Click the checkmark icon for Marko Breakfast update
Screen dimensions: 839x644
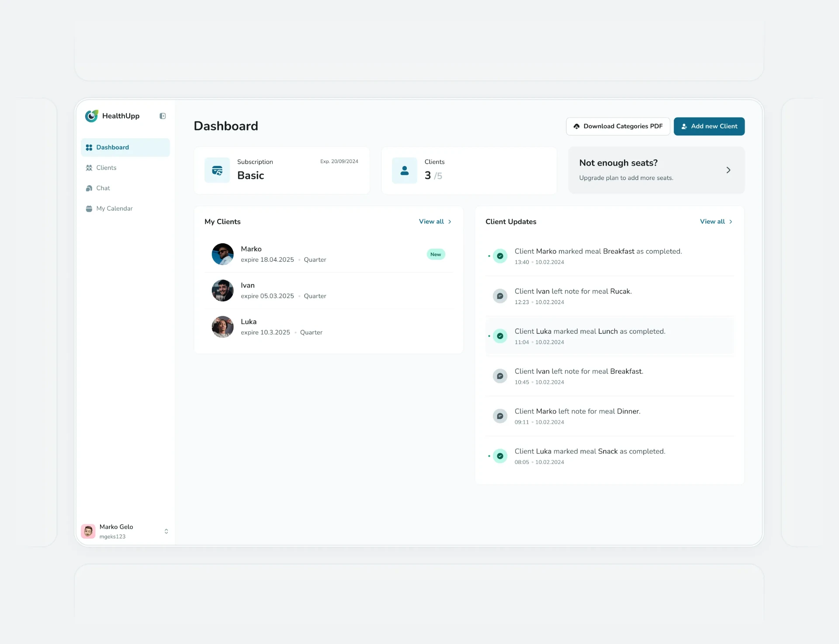click(500, 256)
